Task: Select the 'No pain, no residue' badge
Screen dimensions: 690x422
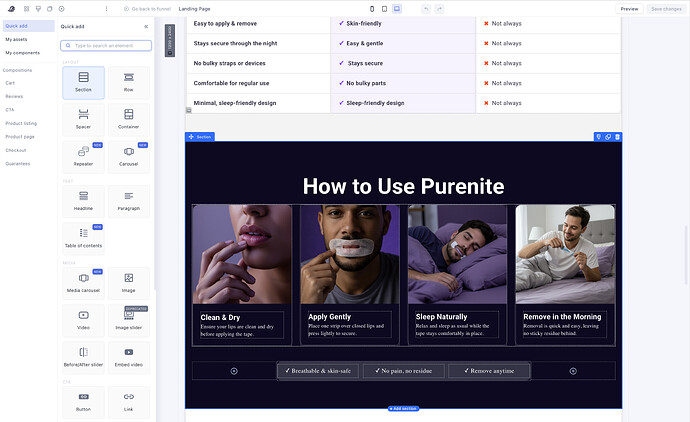Action: click(404, 371)
